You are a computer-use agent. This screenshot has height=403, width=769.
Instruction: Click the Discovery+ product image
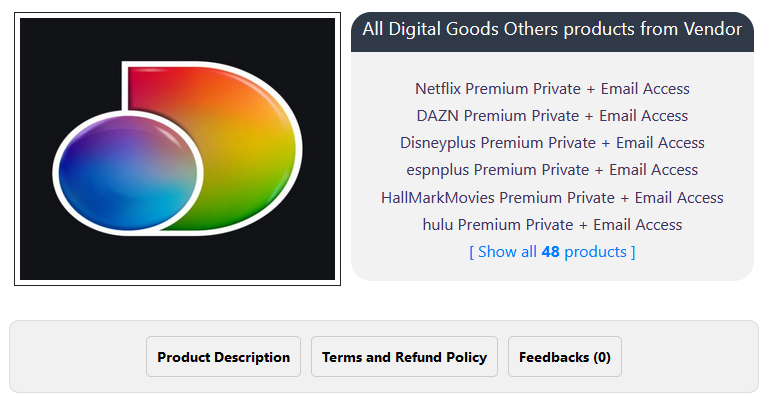coord(177,149)
